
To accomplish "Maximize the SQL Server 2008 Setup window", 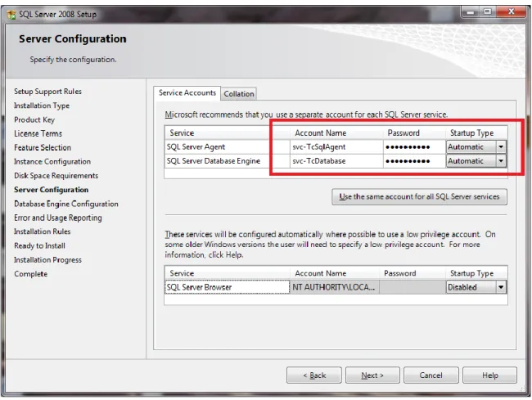I will pyautogui.click(x=488, y=12).
